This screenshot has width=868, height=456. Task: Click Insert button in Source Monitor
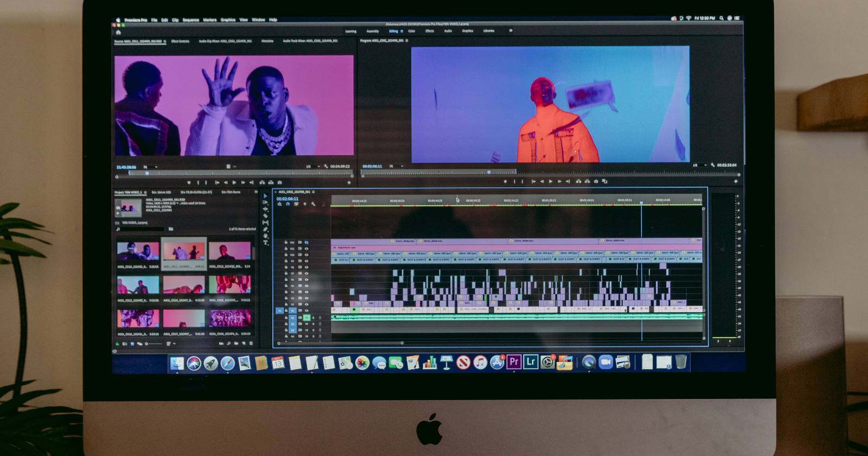(262, 182)
